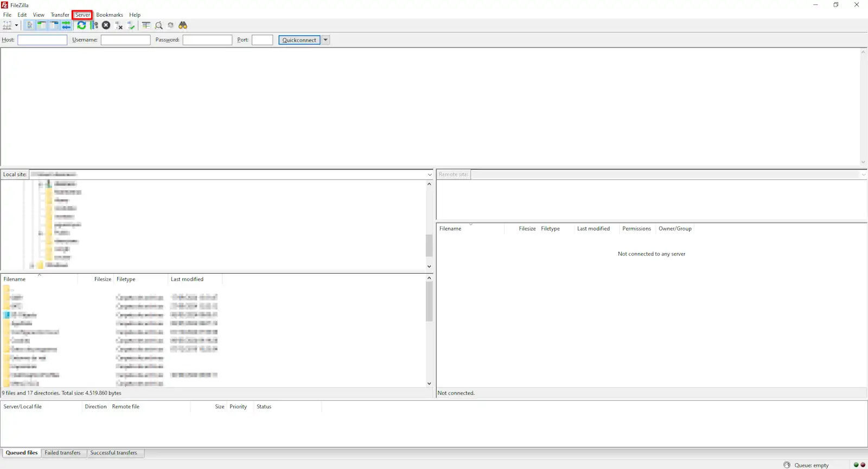Open the Server menu

coord(82,15)
